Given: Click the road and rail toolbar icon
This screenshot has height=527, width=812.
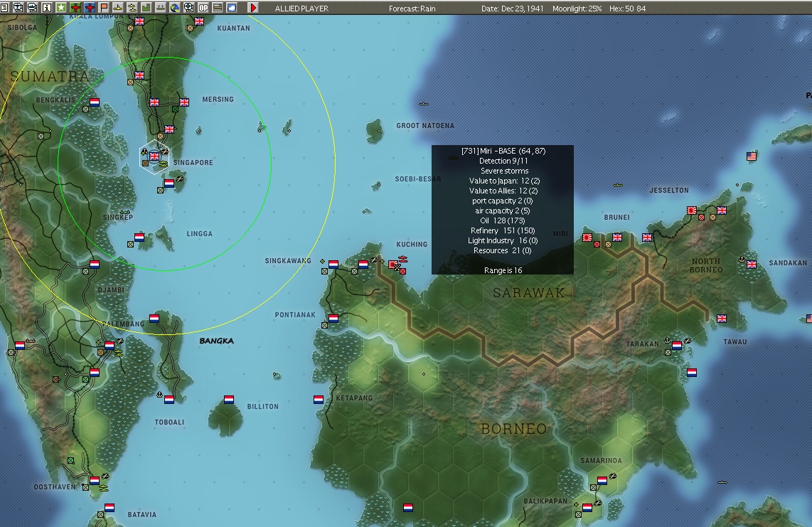Looking at the screenshot, I should tap(218, 7).
